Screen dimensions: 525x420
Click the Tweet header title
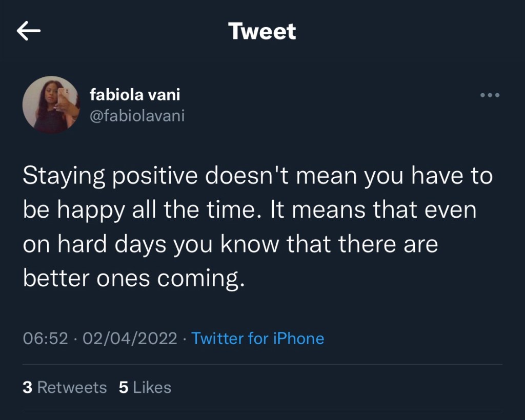pos(262,32)
